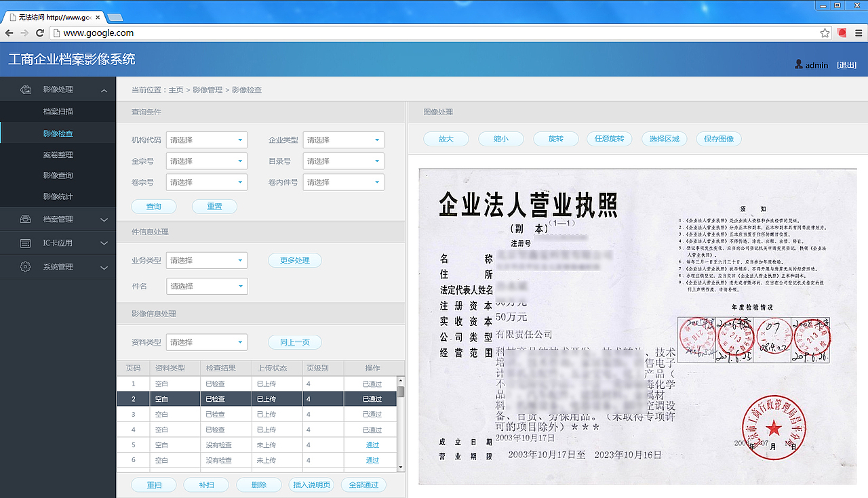The image size is (868, 498).
Task: Click the 影像处理 image-processing sidebar icon
Action: tap(25, 89)
